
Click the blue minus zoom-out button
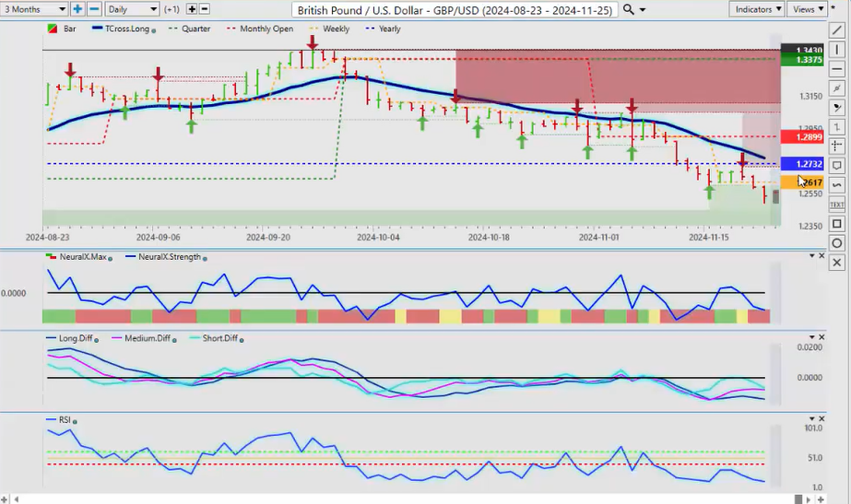coord(92,9)
